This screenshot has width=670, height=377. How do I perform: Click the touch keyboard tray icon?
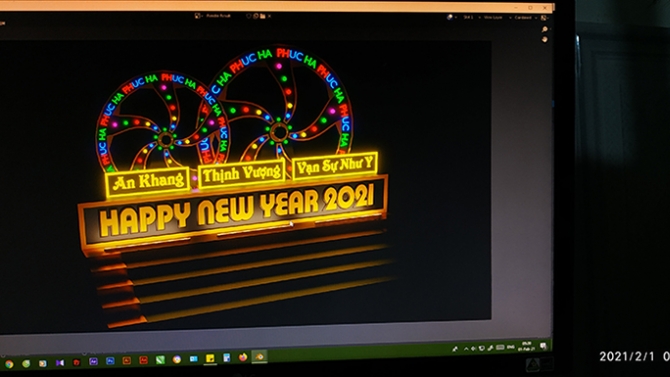coord(500,348)
